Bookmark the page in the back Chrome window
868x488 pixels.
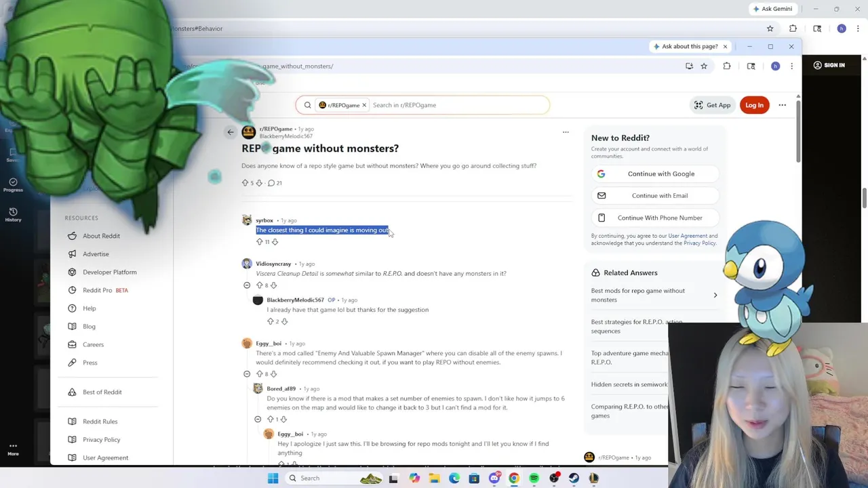coord(770,28)
